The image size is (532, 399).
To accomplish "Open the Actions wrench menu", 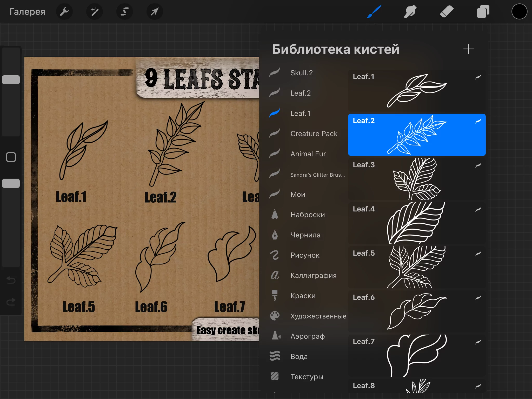I will (x=64, y=11).
